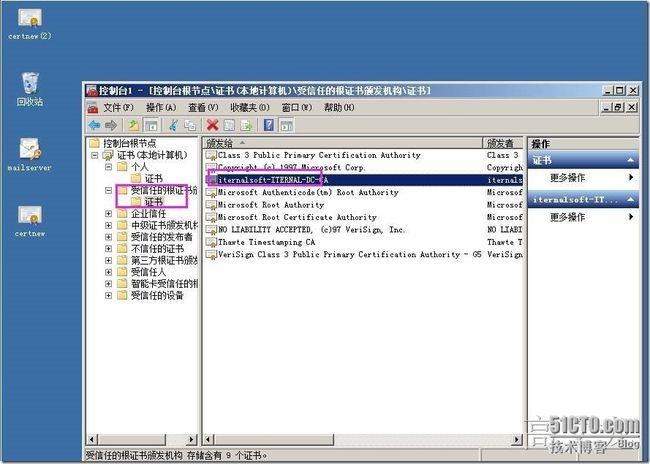Expand the 中级证书颁发机构 tree node

coord(108,225)
